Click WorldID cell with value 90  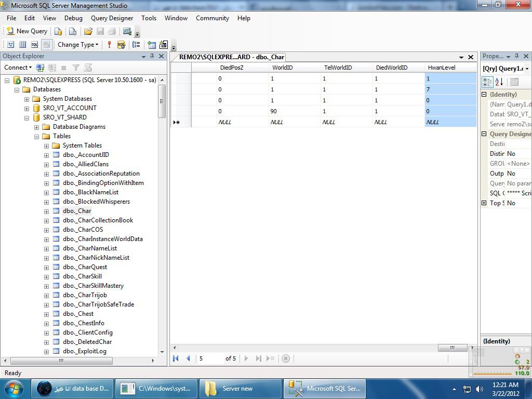(295, 111)
